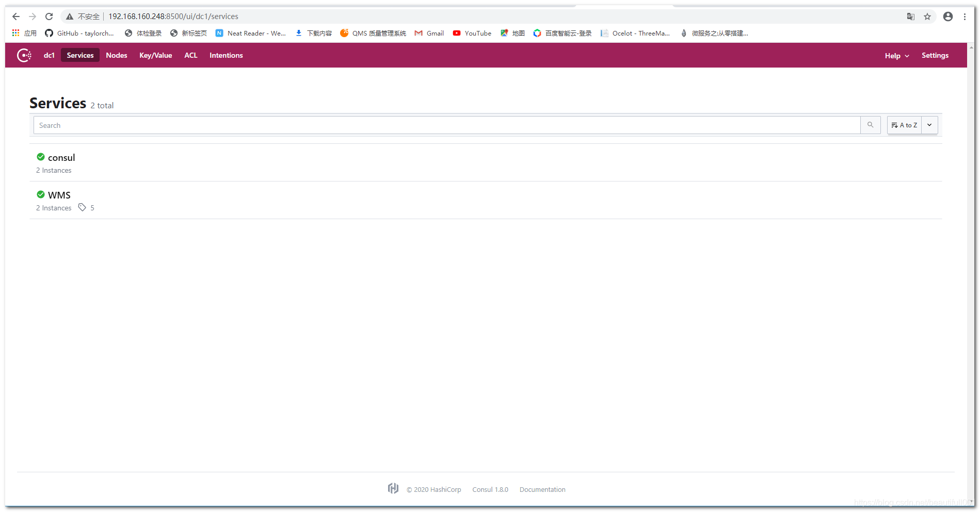Switch to the Services tab
This screenshot has height=512, width=980.
[80, 55]
